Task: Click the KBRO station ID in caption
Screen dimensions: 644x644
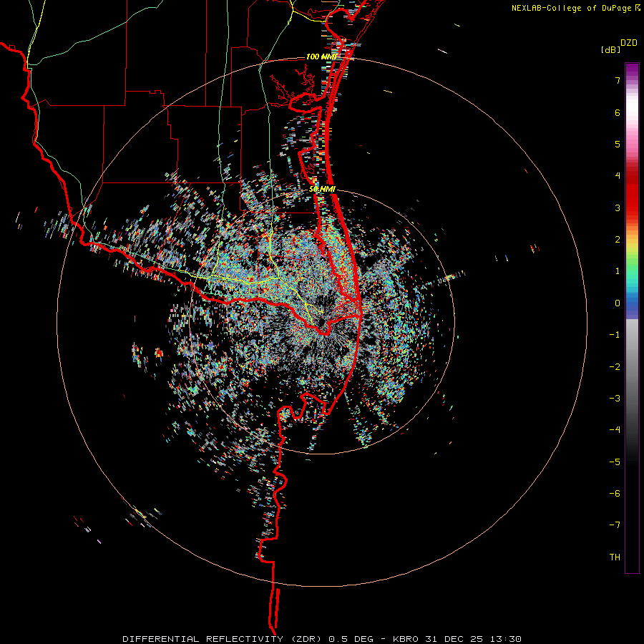Action: [406, 639]
